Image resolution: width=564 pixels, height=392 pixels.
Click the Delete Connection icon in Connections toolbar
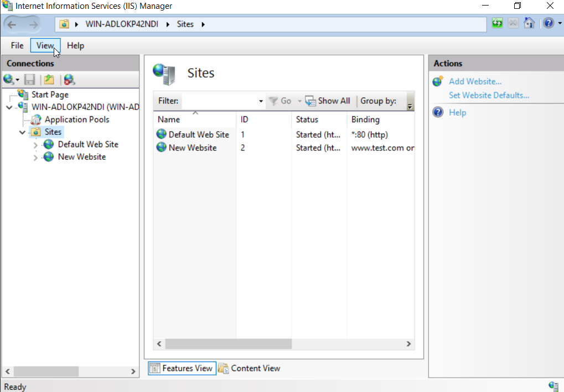69,80
